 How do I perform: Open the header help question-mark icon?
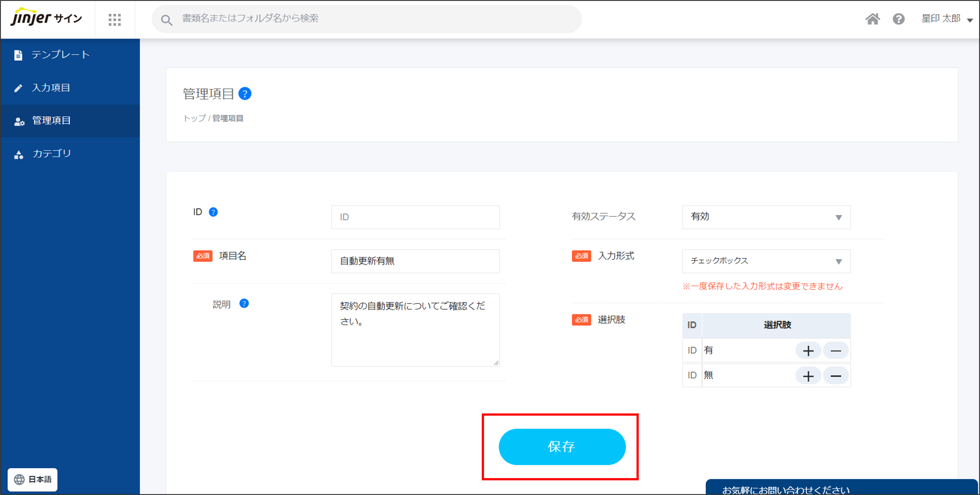[899, 19]
